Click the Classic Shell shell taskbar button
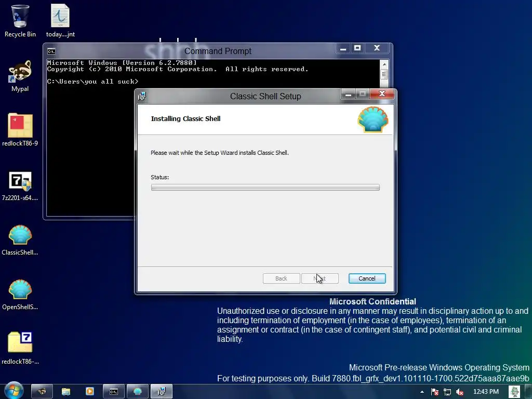The width and height of the screenshot is (532, 399). tap(137, 392)
